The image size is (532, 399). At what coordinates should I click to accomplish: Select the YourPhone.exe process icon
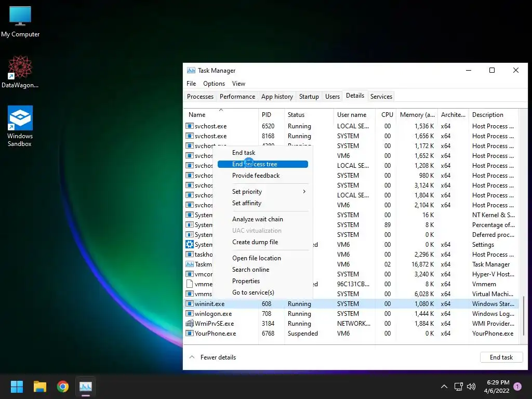point(189,333)
